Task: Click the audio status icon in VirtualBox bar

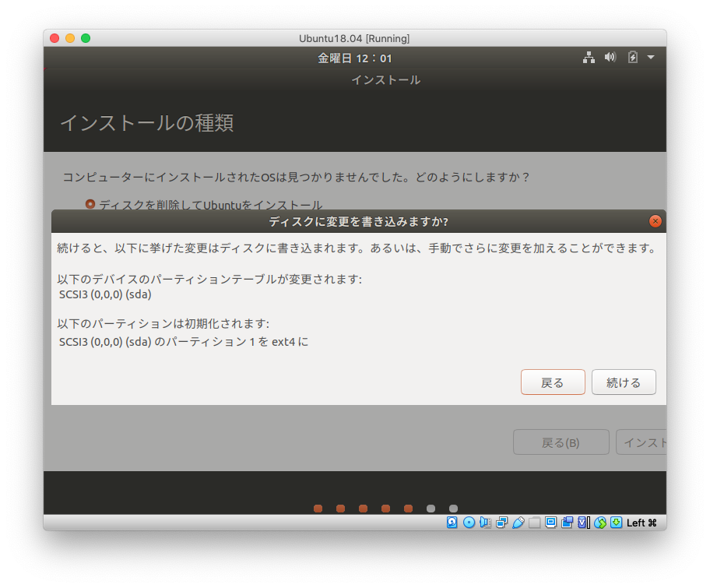Action: click(x=486, y=523)
